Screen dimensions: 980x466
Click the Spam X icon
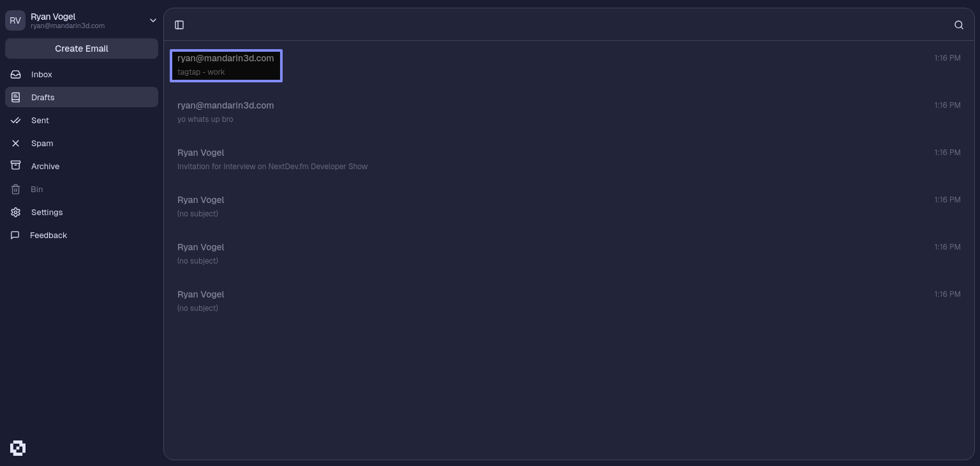(16, 144)
